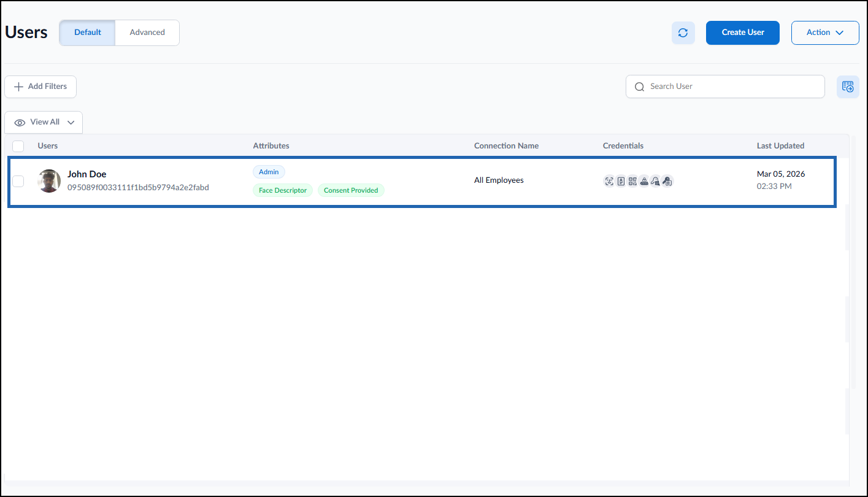Click the refresh users icon

[683, 33]
